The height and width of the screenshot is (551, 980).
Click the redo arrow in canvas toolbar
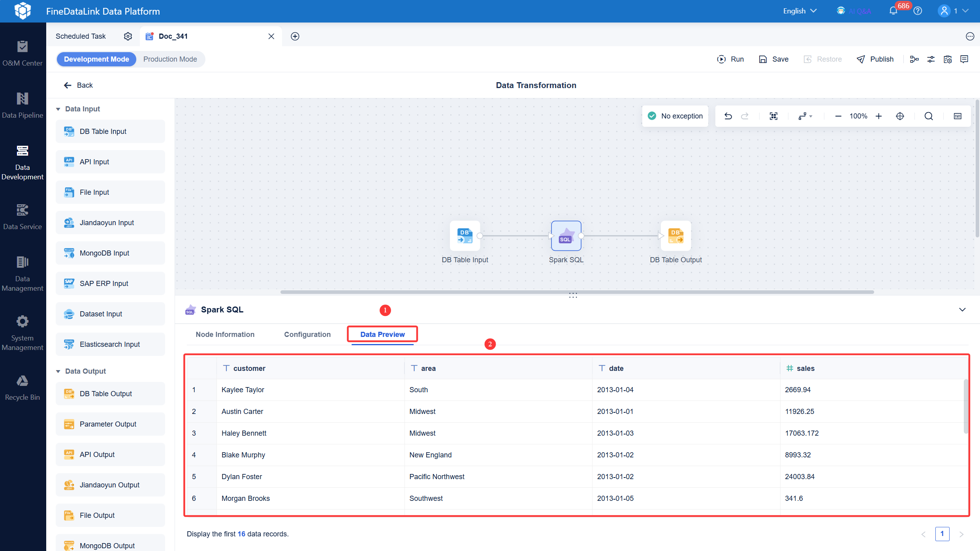point(745,116)
